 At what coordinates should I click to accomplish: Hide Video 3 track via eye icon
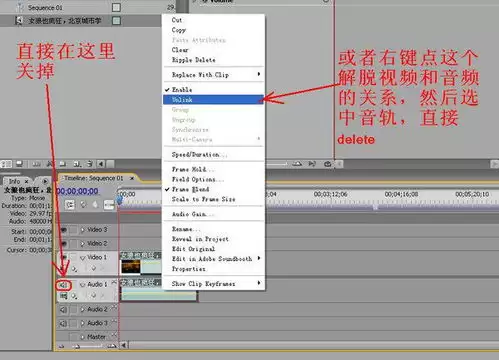[x=63, y=230]
